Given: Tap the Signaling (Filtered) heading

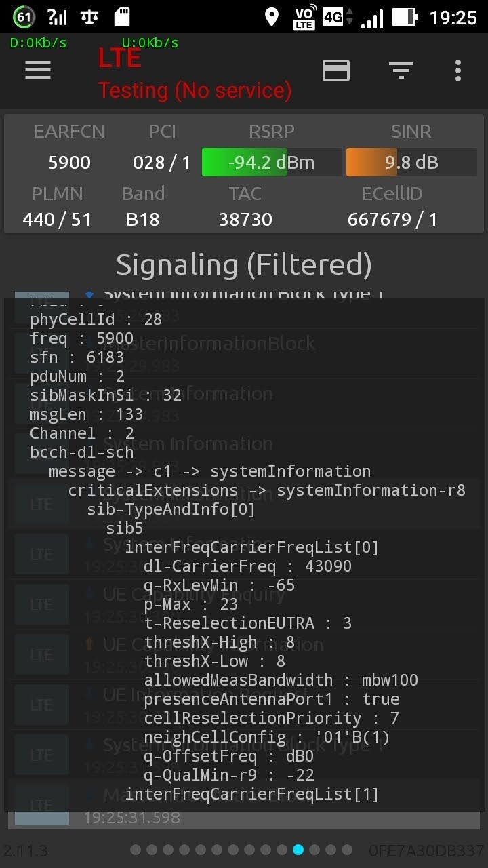Looking at the screenshot, I should (244, 264).
